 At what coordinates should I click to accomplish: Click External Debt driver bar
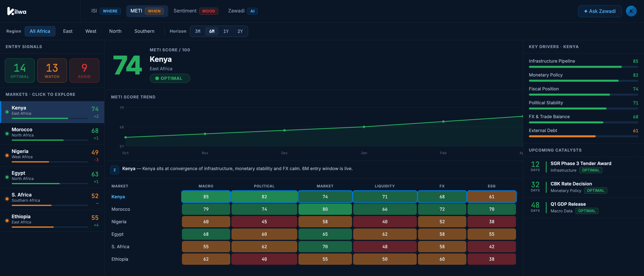pyautogui.click(x=583, y=136)
